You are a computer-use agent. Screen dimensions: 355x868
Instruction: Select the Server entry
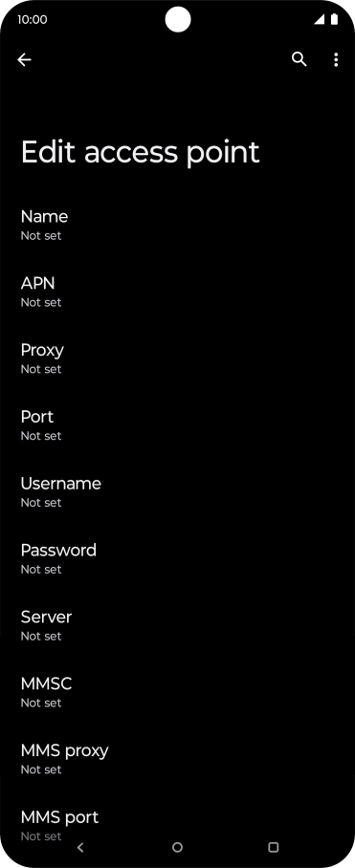click(x=177, y=625)
